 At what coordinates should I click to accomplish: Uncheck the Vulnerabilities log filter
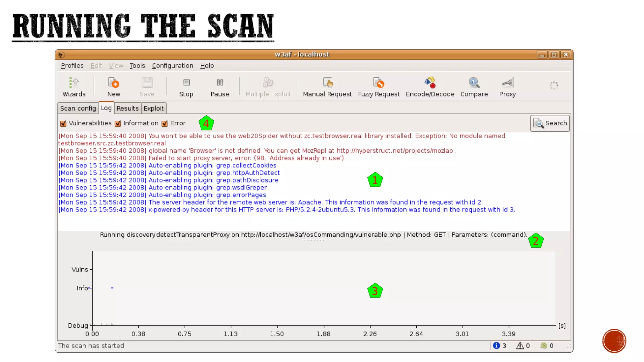point(63,123)
